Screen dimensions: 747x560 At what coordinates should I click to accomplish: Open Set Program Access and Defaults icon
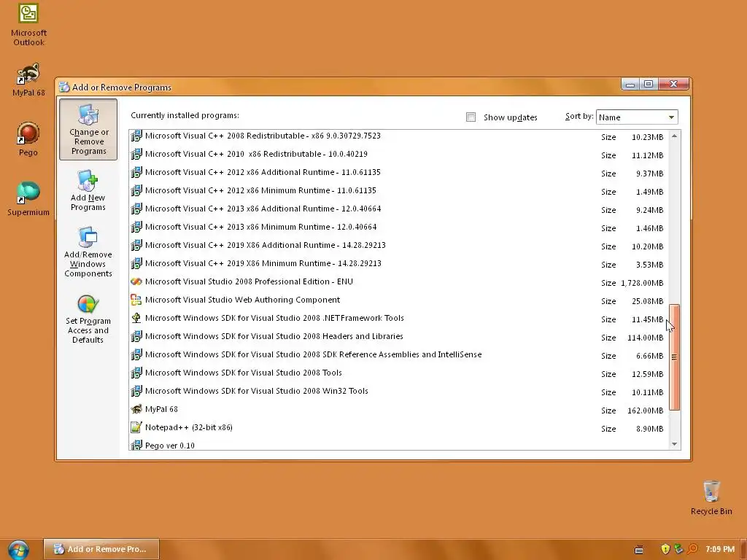(x=88, y=318)
